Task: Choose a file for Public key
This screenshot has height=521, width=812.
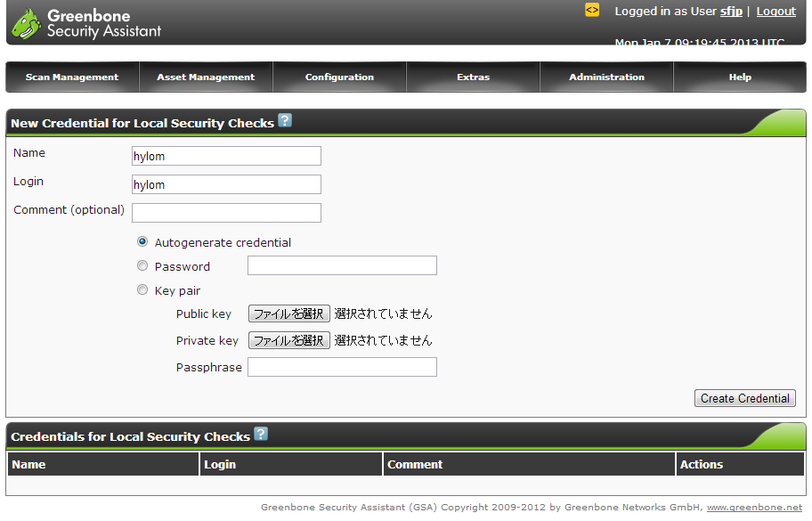Action: (288, 313)
